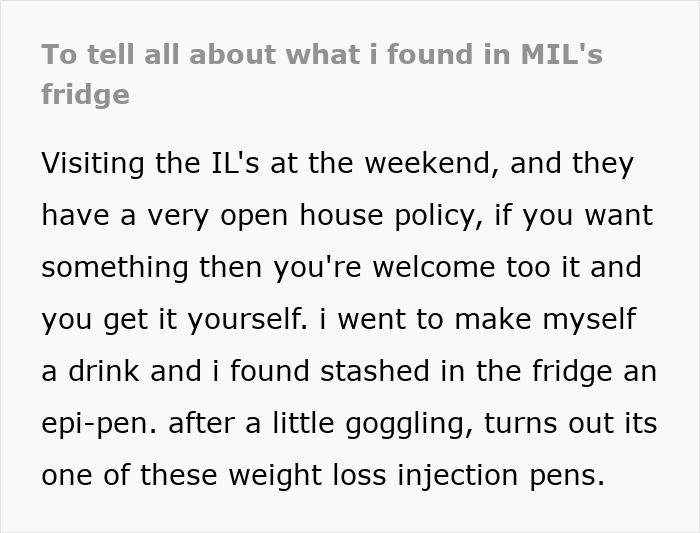Click the word "found" in the heading
700x533 pixels.
pyautogui.click(x=440, y=56)
